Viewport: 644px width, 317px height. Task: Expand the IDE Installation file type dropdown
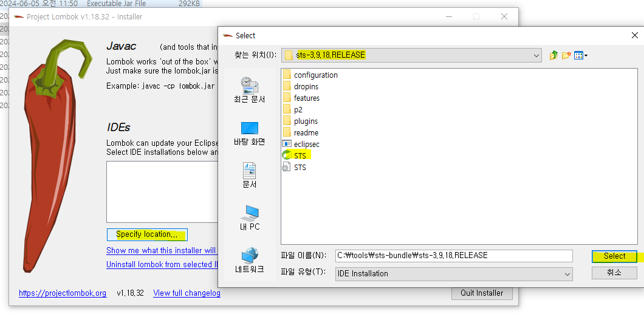point(567,274)
